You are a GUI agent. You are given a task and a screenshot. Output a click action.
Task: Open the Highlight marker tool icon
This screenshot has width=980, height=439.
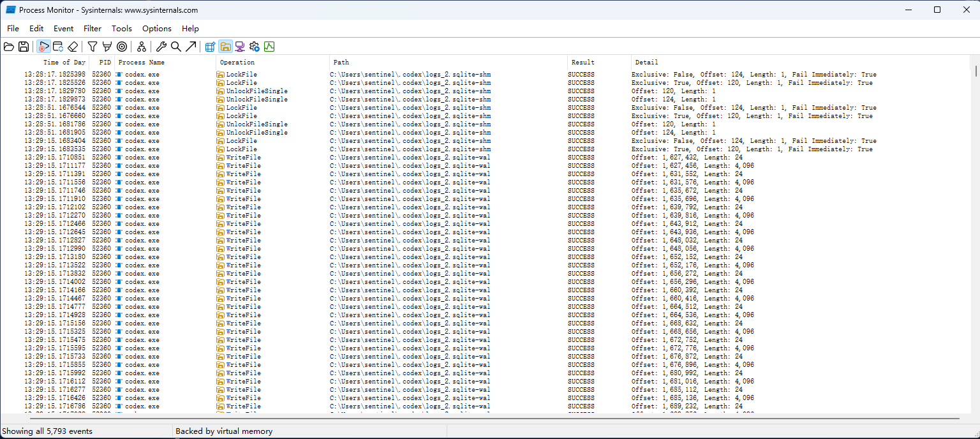pos(107,47)
